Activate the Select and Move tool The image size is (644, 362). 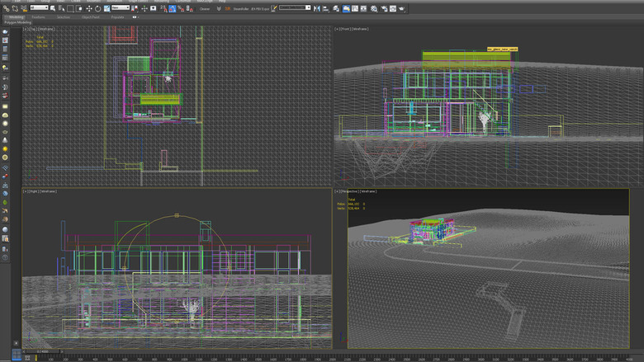[x=89, y=8]
